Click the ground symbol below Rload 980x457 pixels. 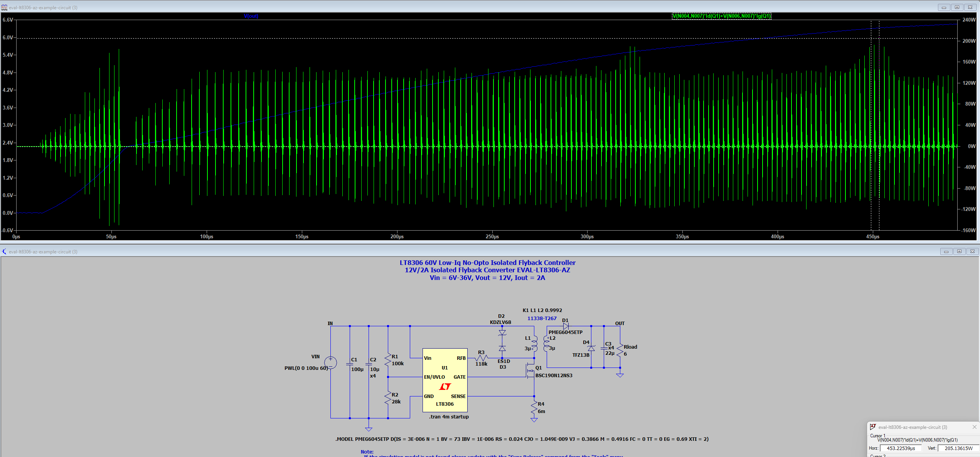(x=620, y=375)
